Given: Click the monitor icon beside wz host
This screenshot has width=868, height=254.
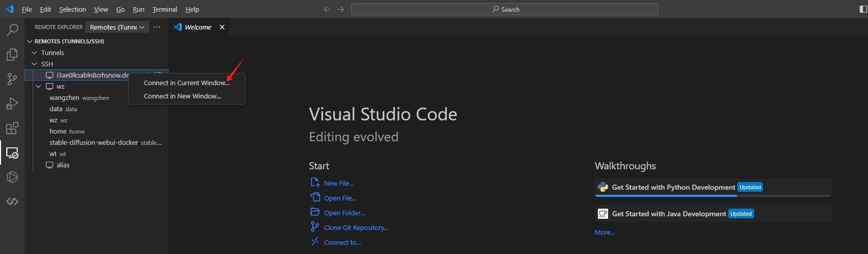Looking at the screenshot, I should pyautogui.click(x=50, y=86).
